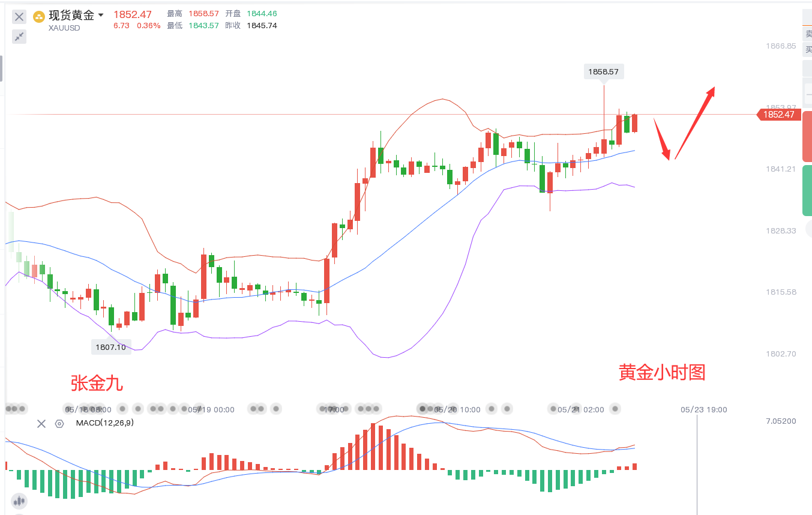Open the 现货黄金 symbol dropdown arrow

coord(101,16)
